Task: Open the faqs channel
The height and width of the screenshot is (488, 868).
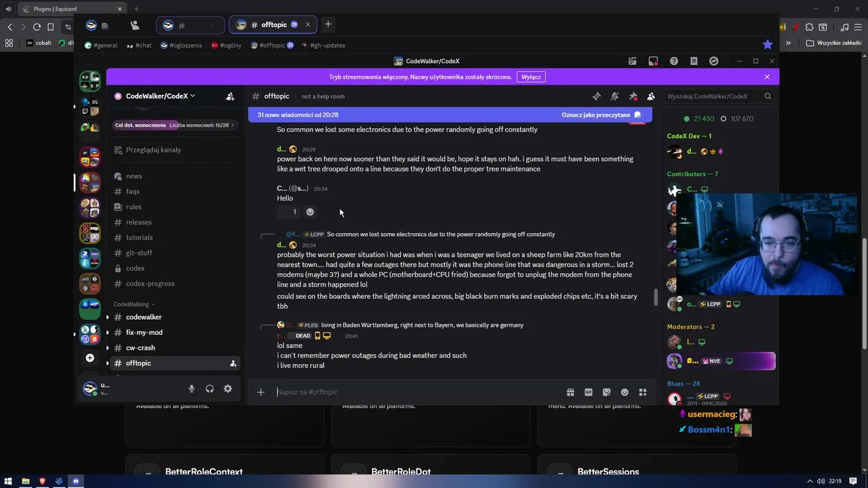Action: pyautogui.click(x=174, y=191)
